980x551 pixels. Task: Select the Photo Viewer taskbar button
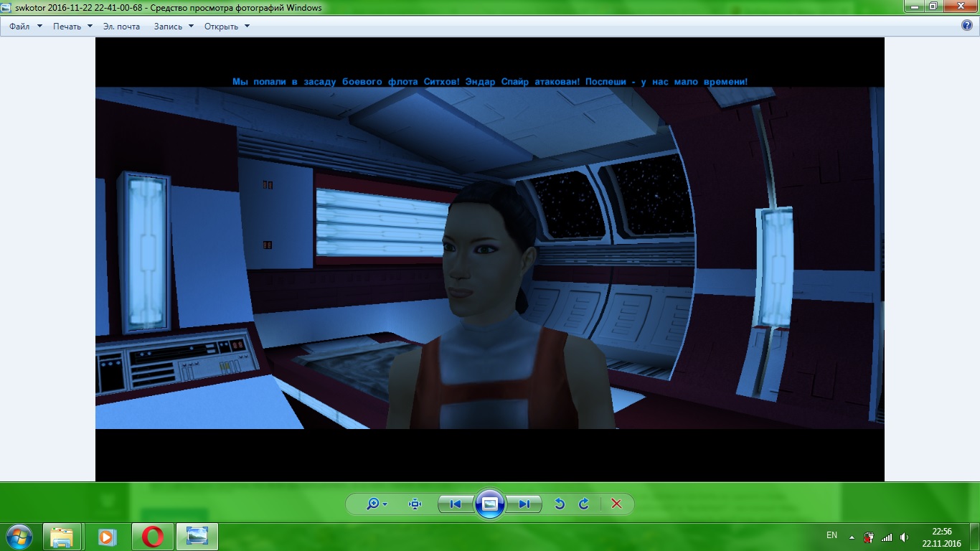click(197, 537)
